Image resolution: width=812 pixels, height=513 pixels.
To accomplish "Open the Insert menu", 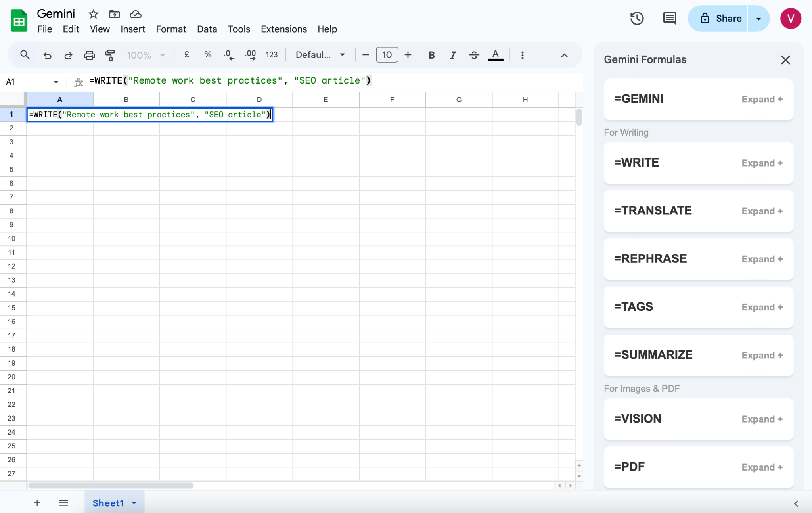I will click(x=133, y=29).
